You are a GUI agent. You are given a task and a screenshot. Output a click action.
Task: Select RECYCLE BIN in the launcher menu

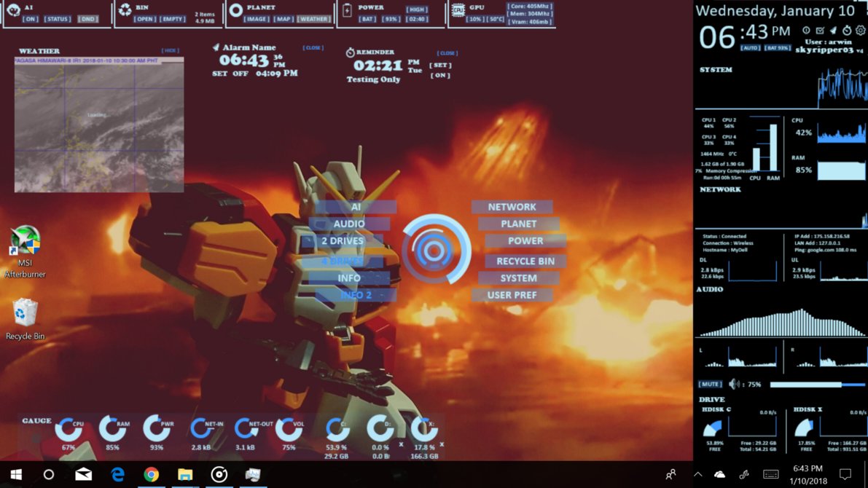coord(525,261)
